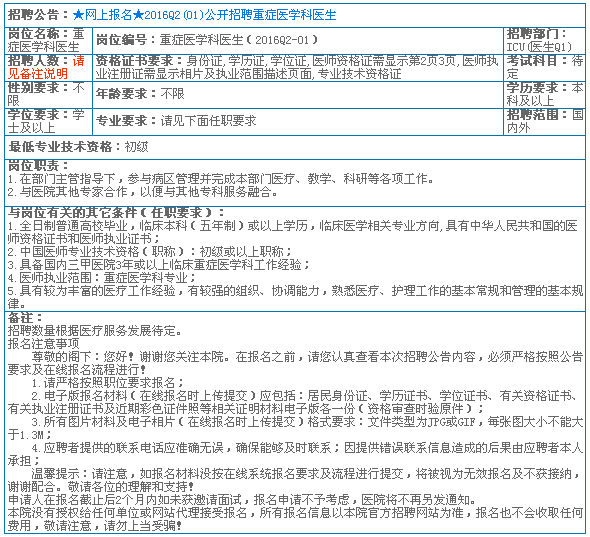This screenshot has height=537, width=590.
Task: Click the 考试科目 待定 cell
Action: pyautogui.click(x=544, y=68)
